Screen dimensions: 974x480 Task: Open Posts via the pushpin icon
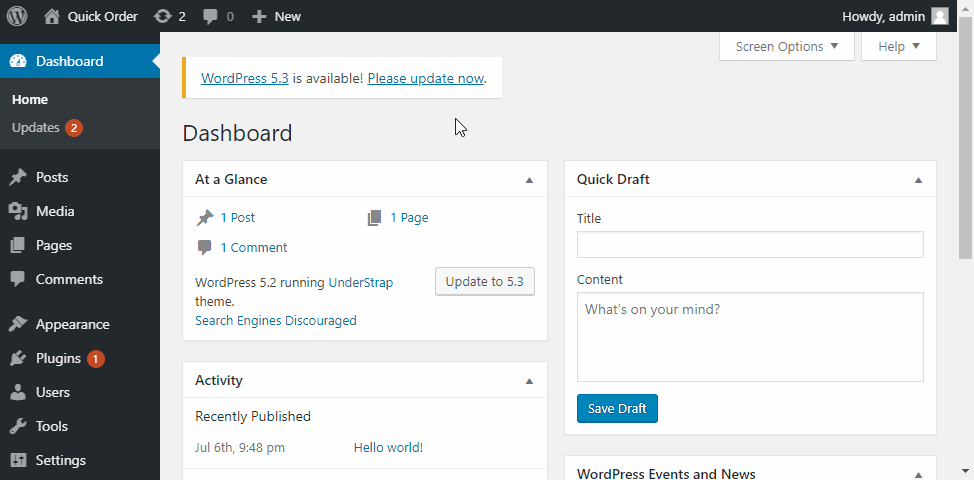[x=18, y=177]
